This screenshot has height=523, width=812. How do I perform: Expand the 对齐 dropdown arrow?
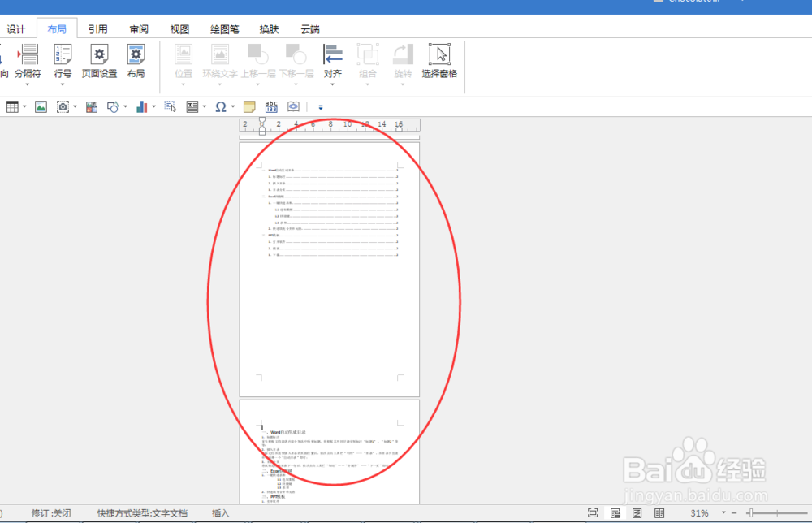pyautogui.click(x=332, y=84)
